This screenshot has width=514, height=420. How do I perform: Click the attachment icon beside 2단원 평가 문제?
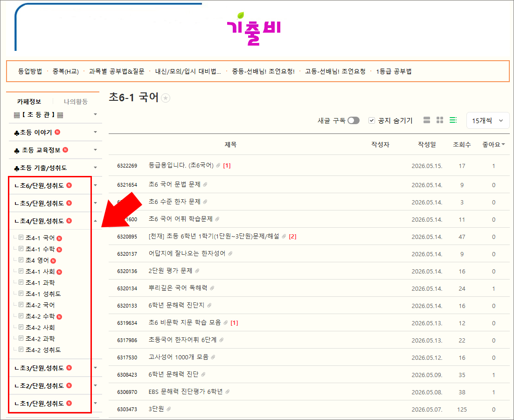[197, 271]
